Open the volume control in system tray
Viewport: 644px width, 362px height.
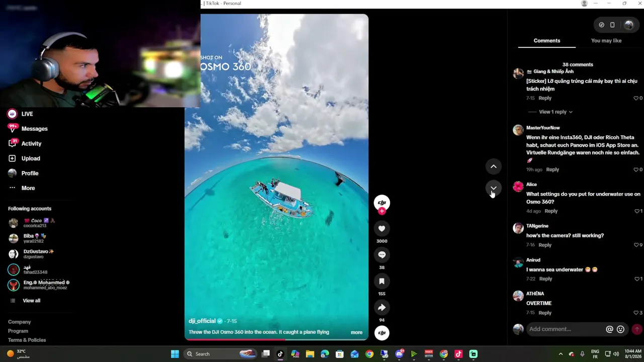616,354
